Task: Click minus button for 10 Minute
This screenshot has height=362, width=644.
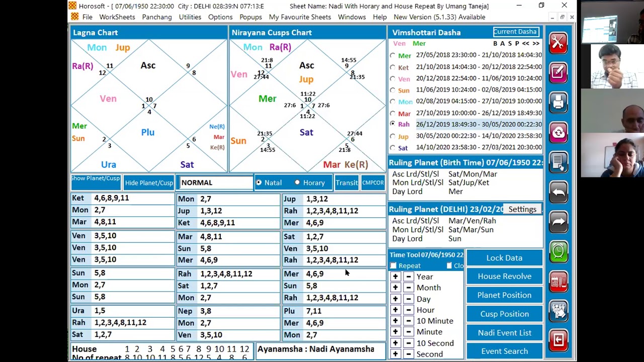Action: 409,321
